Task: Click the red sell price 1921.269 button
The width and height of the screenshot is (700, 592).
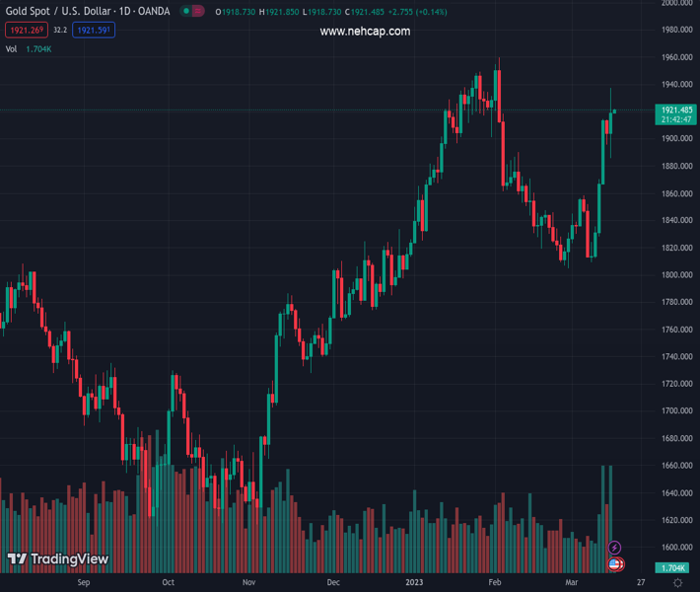Action: [25, 31]
